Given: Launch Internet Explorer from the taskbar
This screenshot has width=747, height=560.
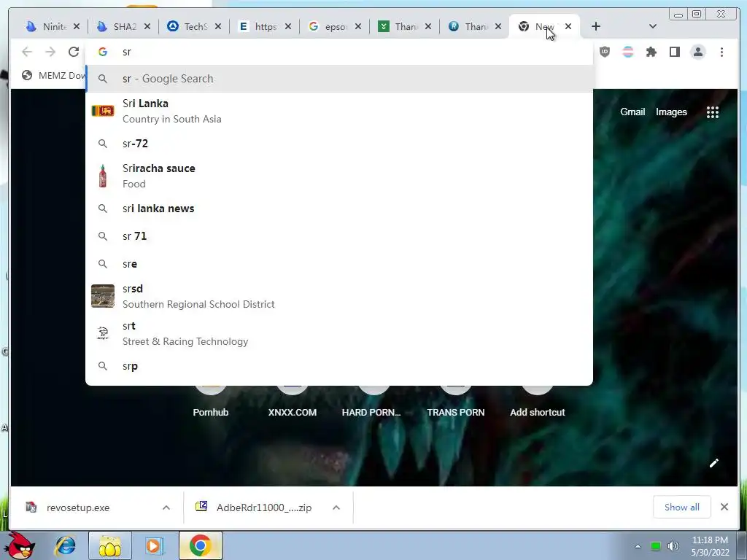Looking at the screenshot, I should pyautogui.click(x=65, y=545).
